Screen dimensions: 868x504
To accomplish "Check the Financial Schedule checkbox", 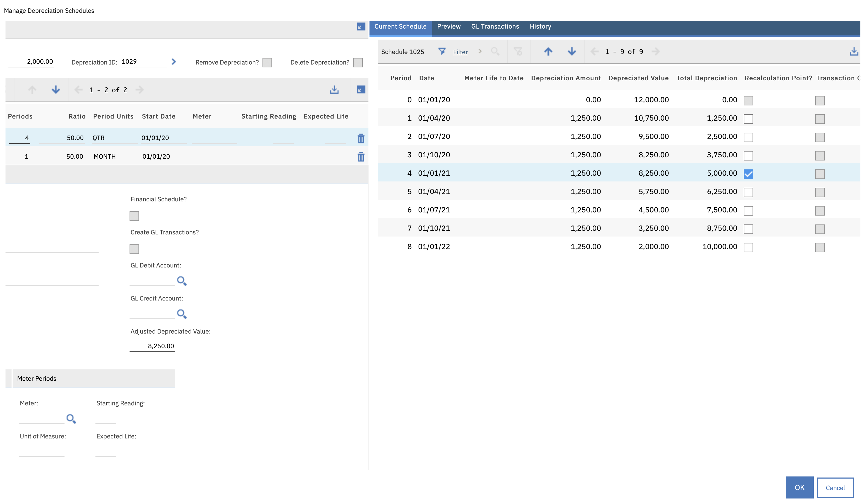I will point(134,216).
